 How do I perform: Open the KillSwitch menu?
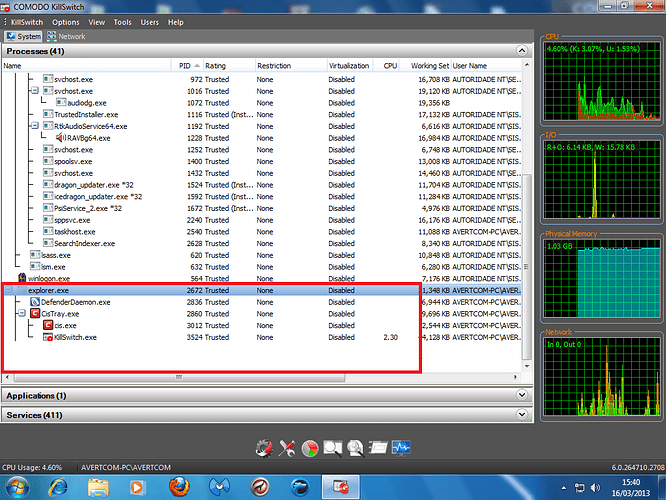(27, 22)
